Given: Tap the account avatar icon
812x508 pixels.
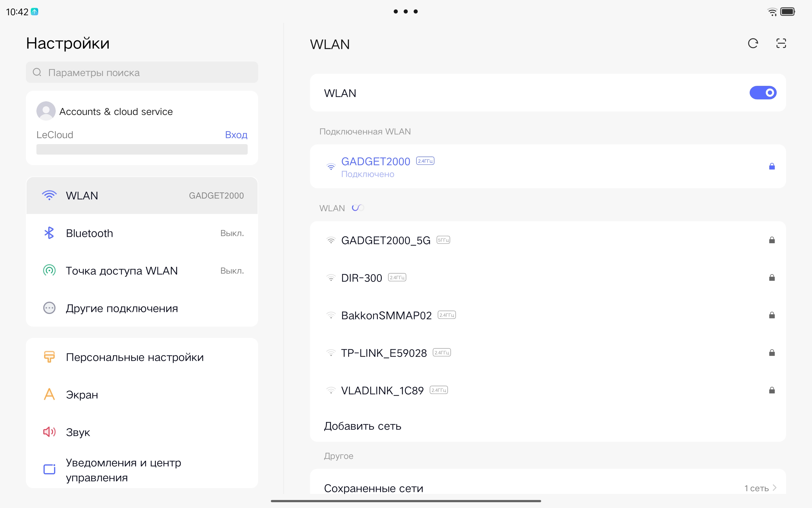Looking at the screenshot, I should 46,111.
